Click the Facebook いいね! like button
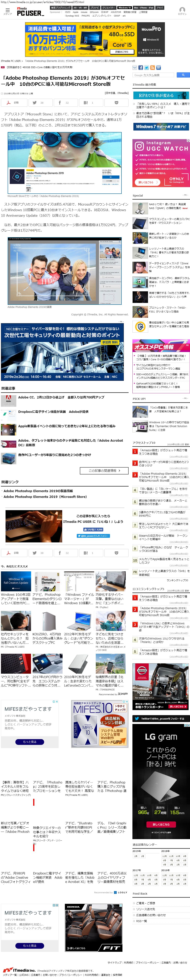Viewport: 190px width, 980px height. (x=93, y=529)
